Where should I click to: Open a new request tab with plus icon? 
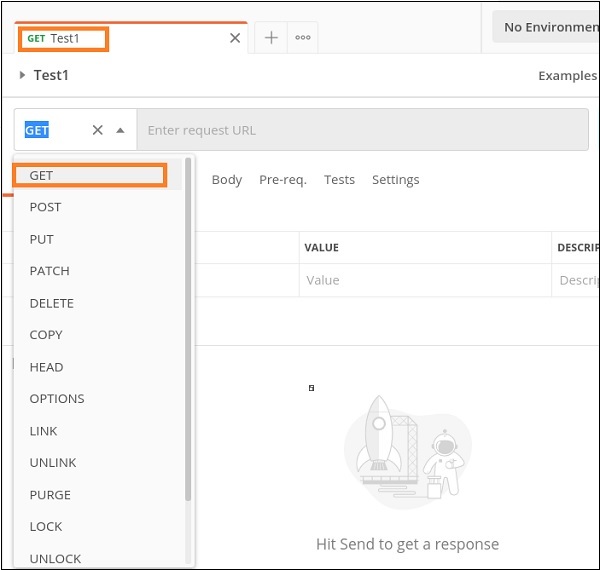click(271, 38)
